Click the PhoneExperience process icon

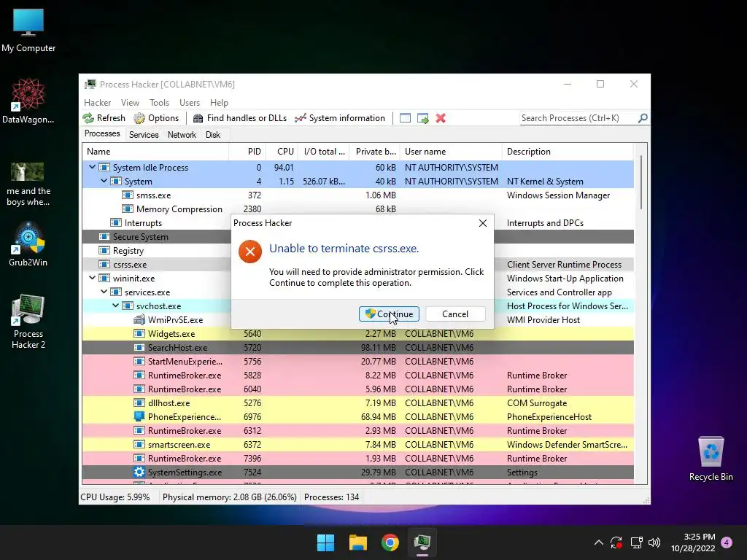pos(139,416)
